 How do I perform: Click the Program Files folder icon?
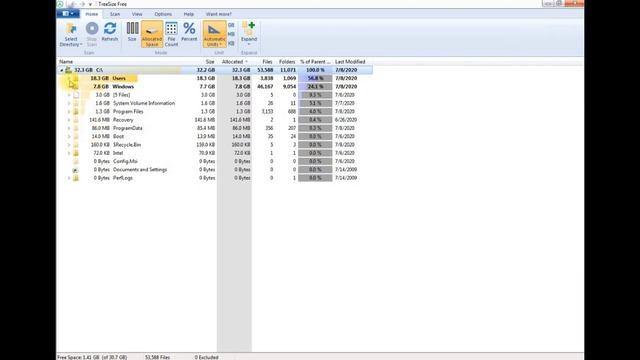click(76, 111)
